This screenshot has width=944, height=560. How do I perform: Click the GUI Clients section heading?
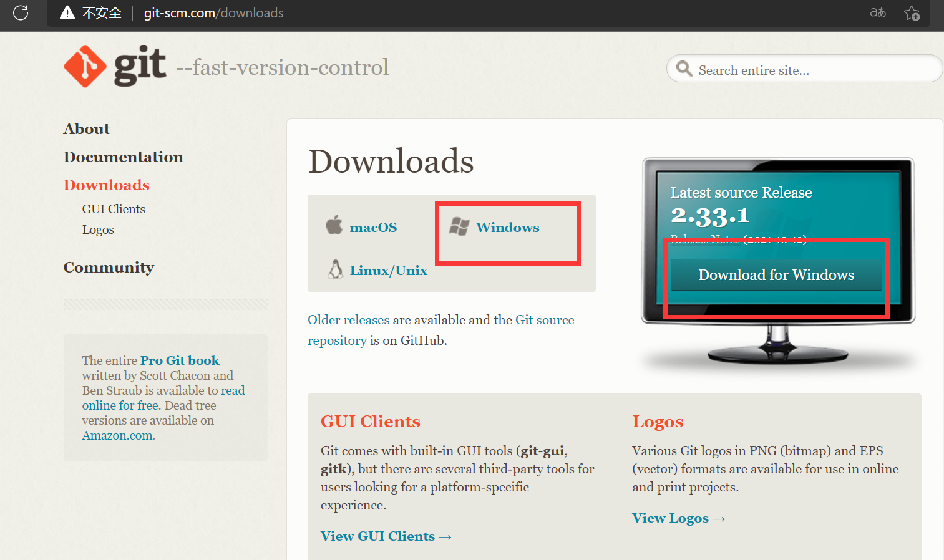pos(371,422)
